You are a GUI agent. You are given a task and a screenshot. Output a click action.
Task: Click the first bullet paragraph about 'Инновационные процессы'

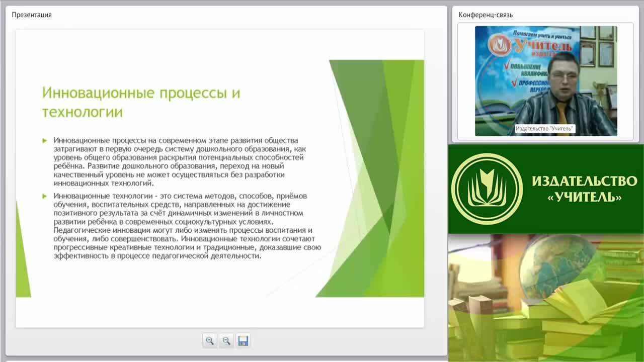(x=179, y=162)
